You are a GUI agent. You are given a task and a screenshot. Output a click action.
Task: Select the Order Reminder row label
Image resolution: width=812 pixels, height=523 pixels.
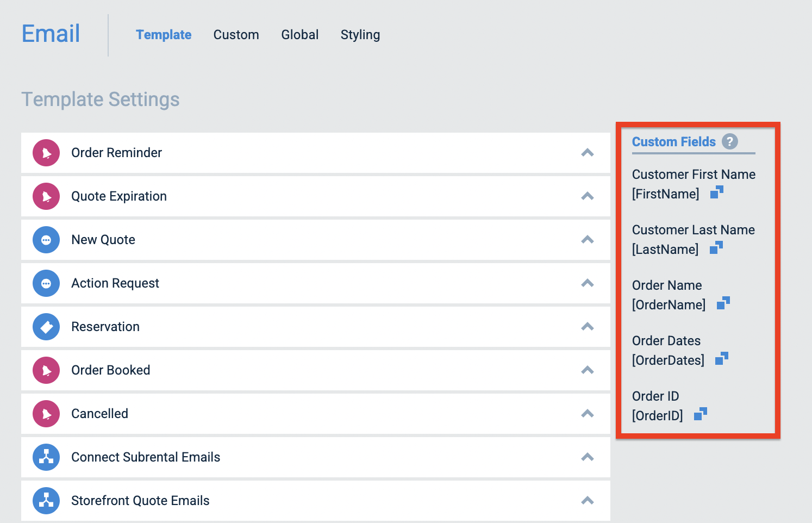click(x=117, y=153)
